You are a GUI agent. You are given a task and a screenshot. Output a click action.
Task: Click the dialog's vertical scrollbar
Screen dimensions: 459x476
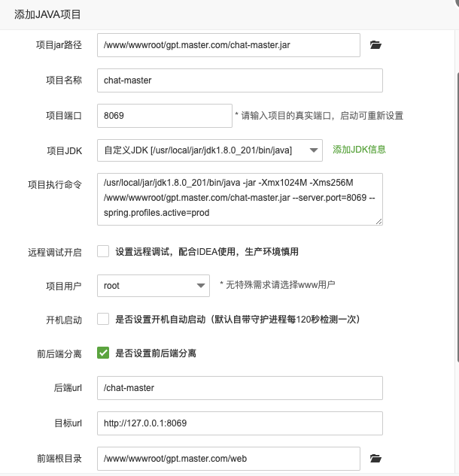457,217
